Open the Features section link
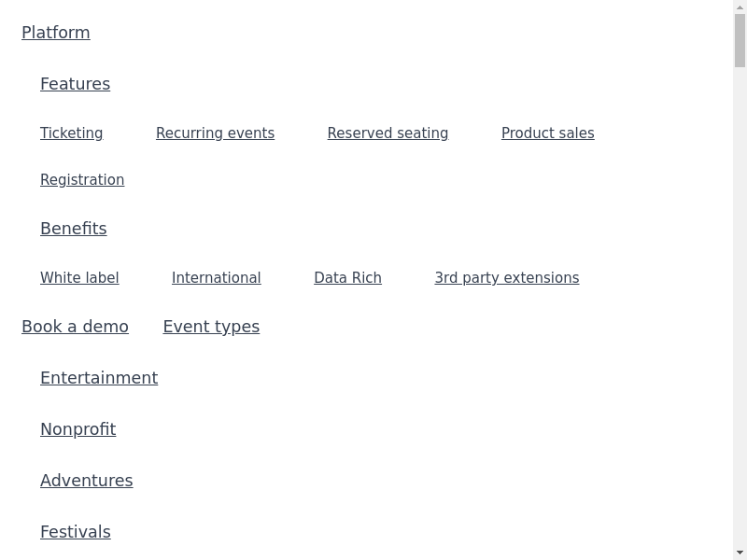 coord(75,84)
